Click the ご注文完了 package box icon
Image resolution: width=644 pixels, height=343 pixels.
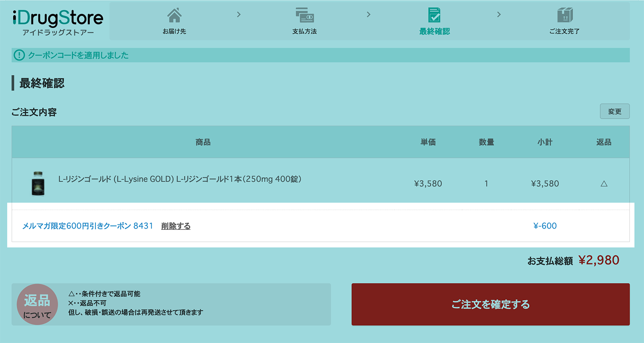pos(565,15)
